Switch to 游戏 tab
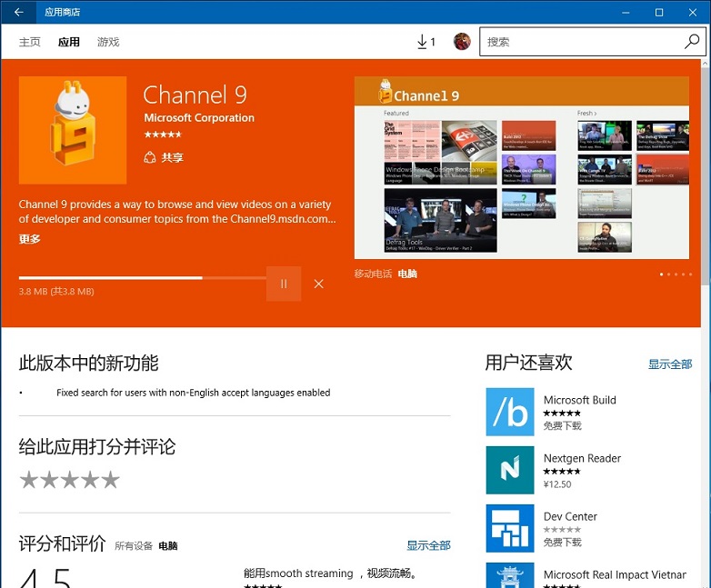 point(108,42)
